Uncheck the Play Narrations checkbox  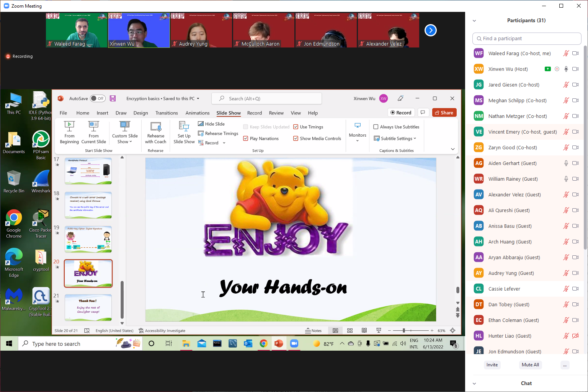tap(246, 139)
